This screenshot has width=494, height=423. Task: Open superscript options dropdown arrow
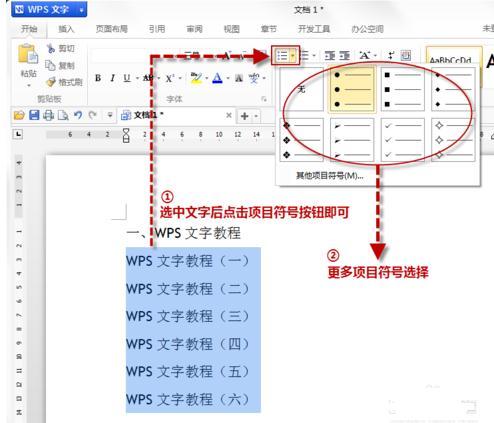[x=180, y=79]
